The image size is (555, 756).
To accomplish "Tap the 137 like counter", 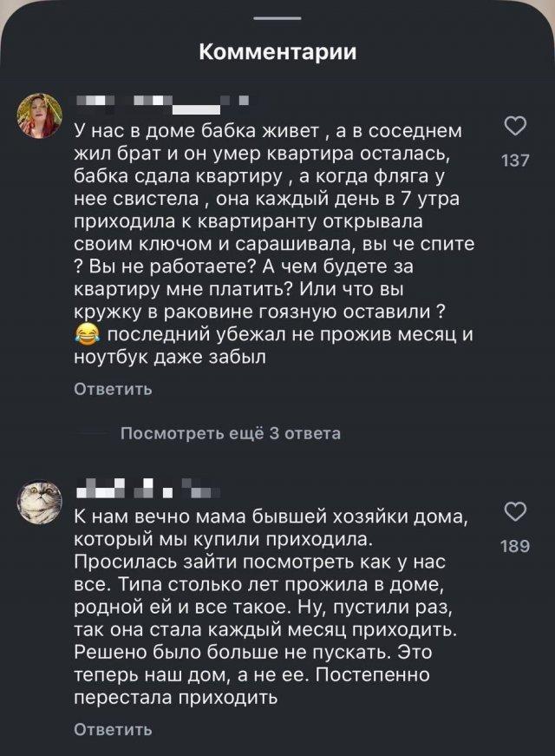I will [x=517, y=160].
